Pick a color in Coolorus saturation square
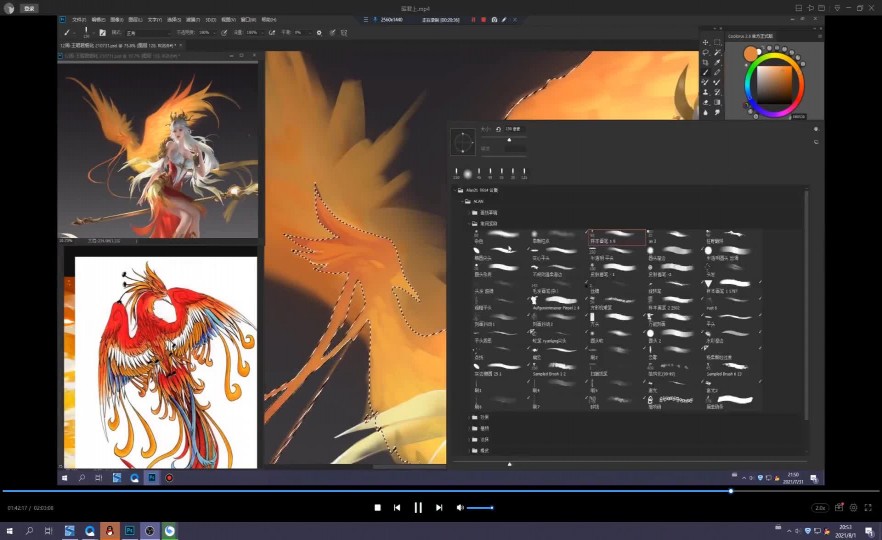882x540 pixels. [x=775, y=85]
